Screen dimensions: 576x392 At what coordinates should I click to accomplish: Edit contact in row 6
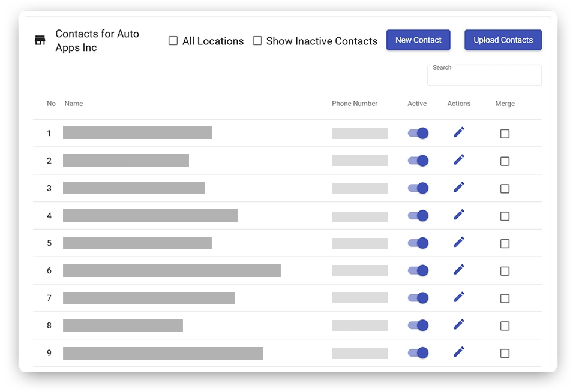(459, 270)
